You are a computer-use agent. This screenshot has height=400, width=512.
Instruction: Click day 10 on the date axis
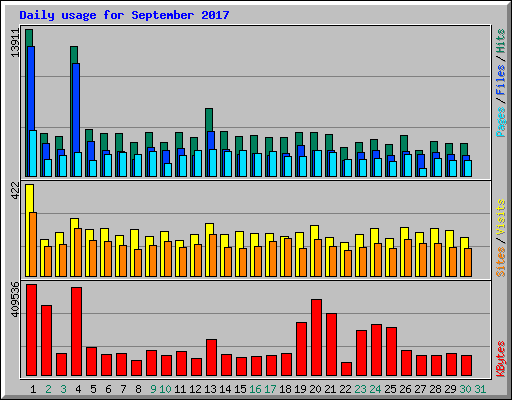(165, 389)
